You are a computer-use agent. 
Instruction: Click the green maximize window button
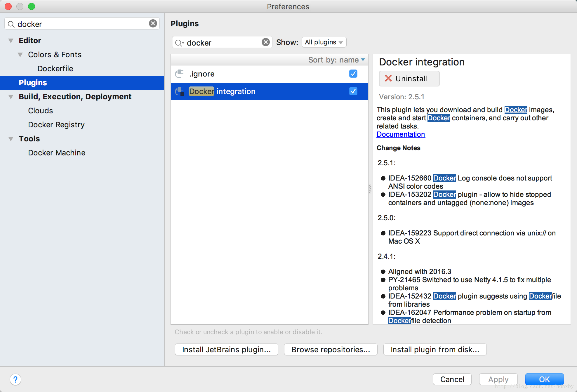(x=32, y=6)
